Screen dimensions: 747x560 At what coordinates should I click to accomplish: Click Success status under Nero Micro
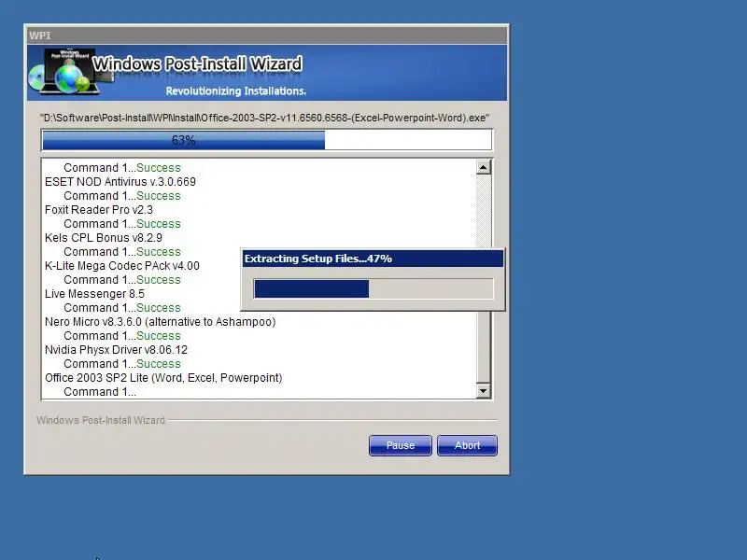pyautogui.click(x=159, y=336)
